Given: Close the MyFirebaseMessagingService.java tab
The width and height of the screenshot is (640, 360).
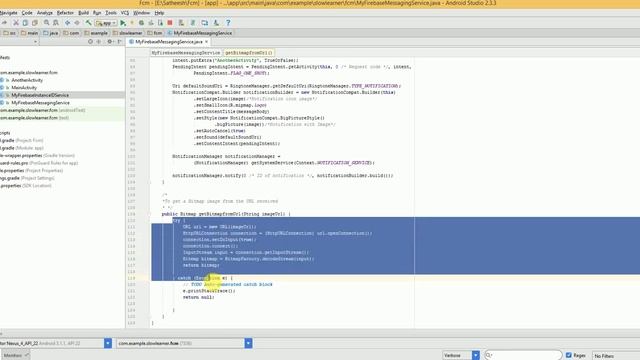Looking at the screenshot, I should [x=207, y=42].
